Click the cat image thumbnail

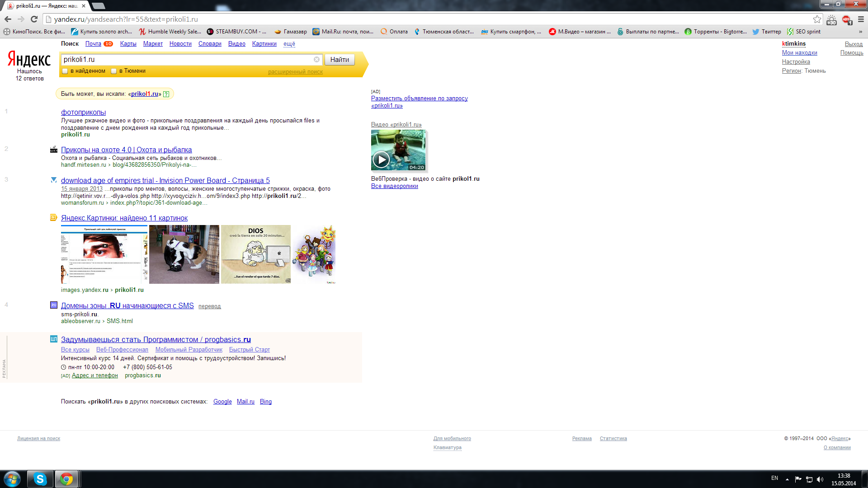184,254
